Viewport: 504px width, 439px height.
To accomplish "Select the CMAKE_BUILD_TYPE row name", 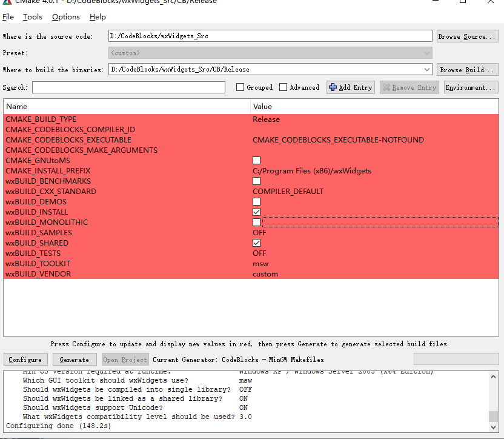I will 41,119.
